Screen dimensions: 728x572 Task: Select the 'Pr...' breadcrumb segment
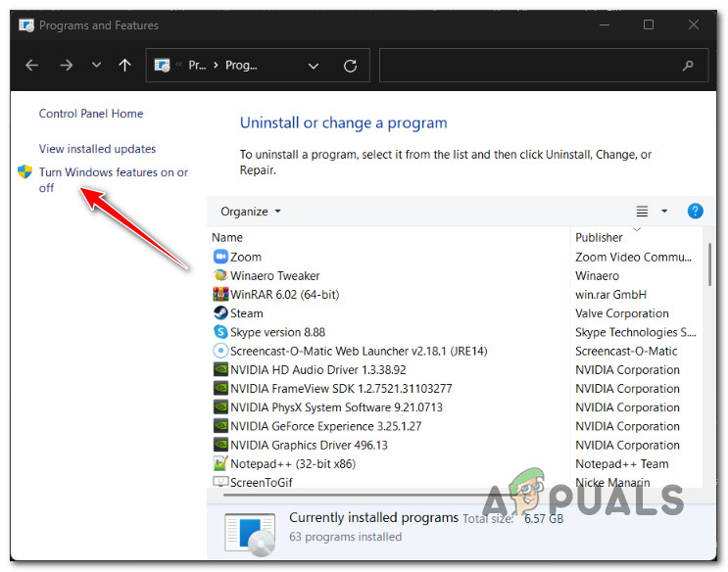tap(197, 65)
